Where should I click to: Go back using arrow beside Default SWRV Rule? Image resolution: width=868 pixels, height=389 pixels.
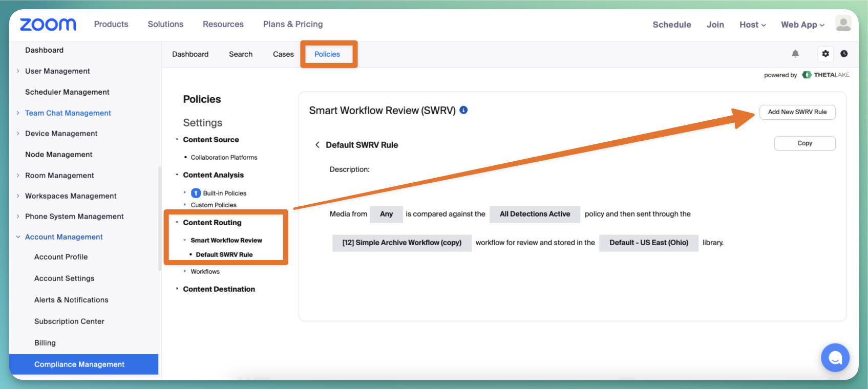317,145
